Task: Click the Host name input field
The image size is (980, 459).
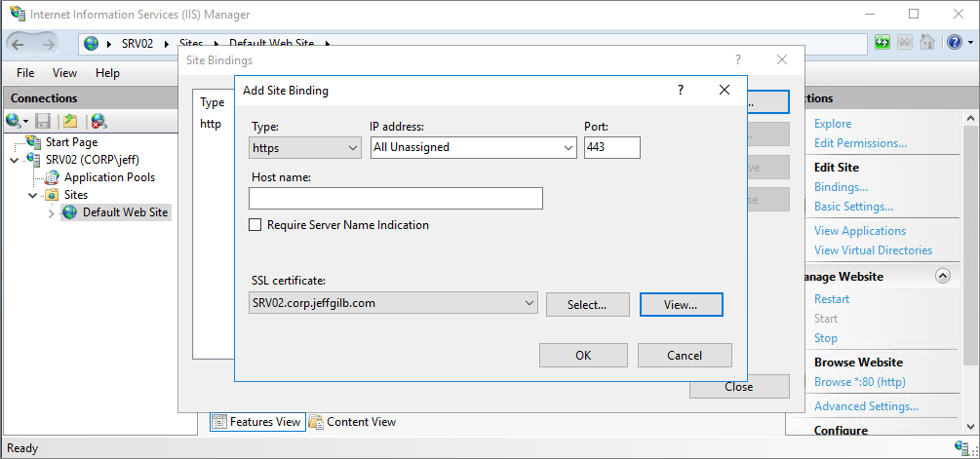Action: (396, 199)
